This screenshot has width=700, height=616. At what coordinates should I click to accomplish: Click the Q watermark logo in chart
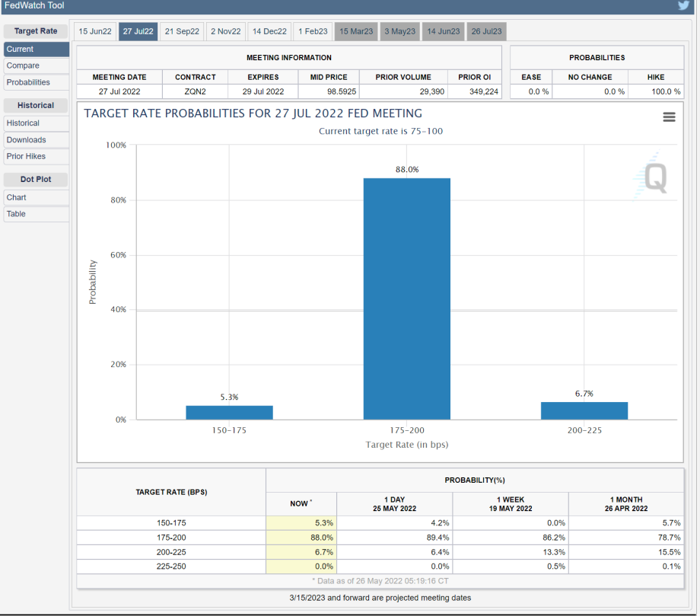click(x=654, y=178)
